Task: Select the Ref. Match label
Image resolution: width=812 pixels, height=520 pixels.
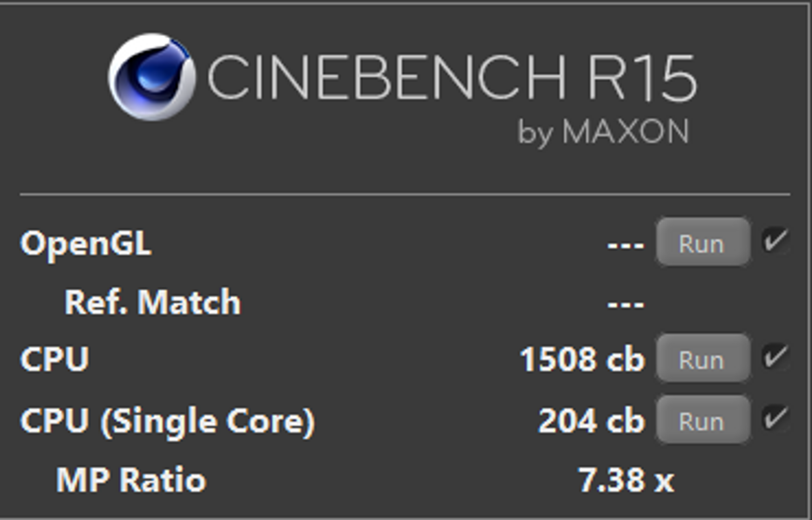Action: click(x=153, y=302)
